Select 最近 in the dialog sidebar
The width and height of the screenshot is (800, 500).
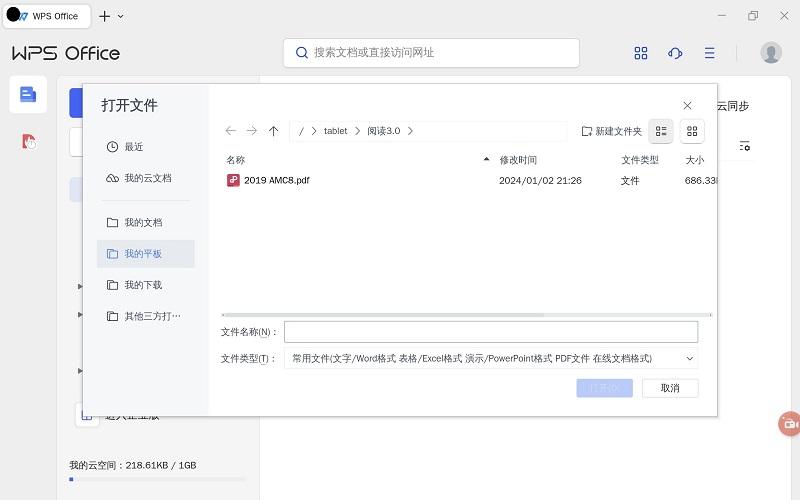pos(134,147)
